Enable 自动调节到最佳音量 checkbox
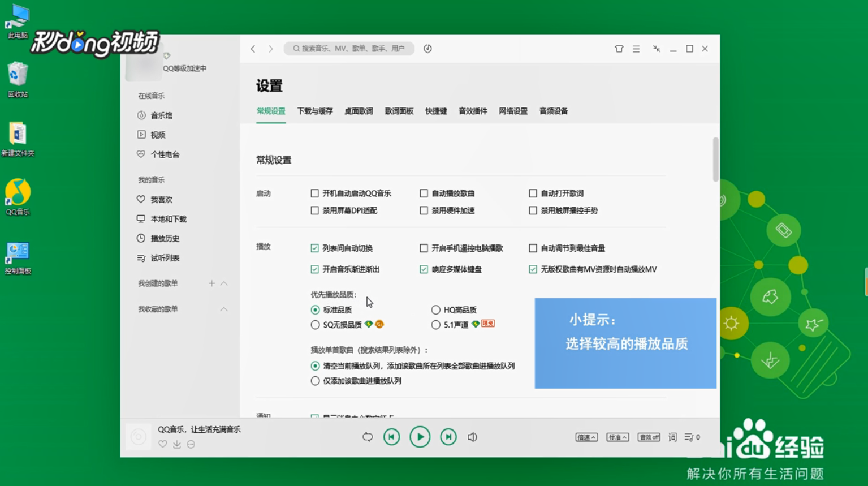The width and height of the screenshot is (868, 486). [533, 248]
